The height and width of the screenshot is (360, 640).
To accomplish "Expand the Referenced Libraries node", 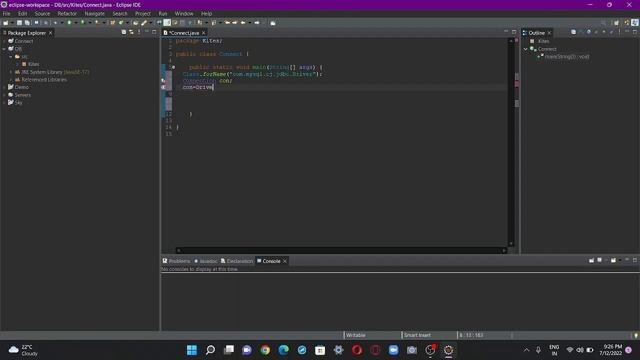I will tap(11, 80).
